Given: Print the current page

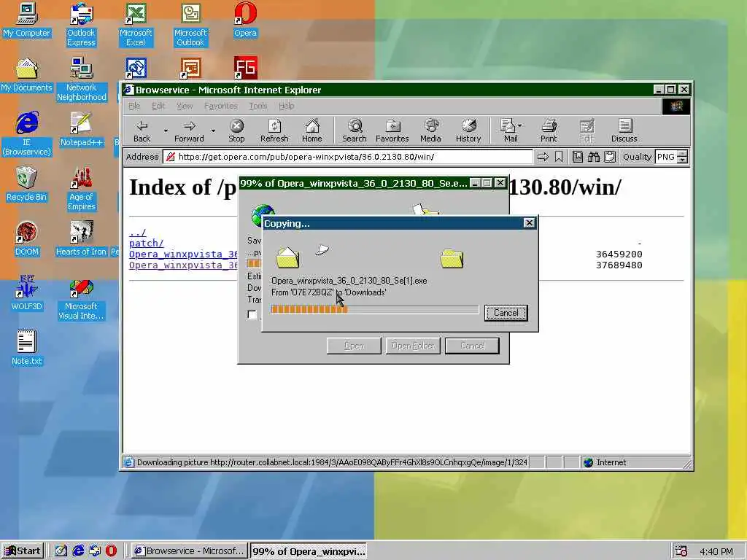Looking at the screenshot, I should (549, 131).
